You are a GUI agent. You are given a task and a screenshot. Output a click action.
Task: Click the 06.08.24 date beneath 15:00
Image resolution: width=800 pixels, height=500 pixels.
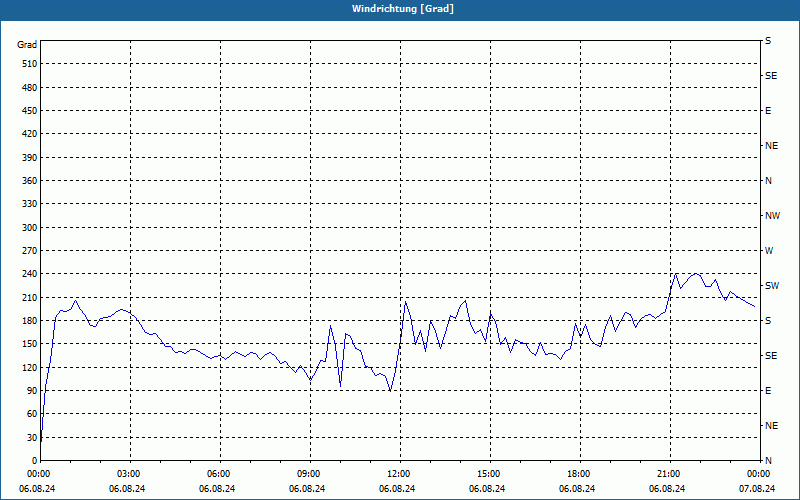487,489
